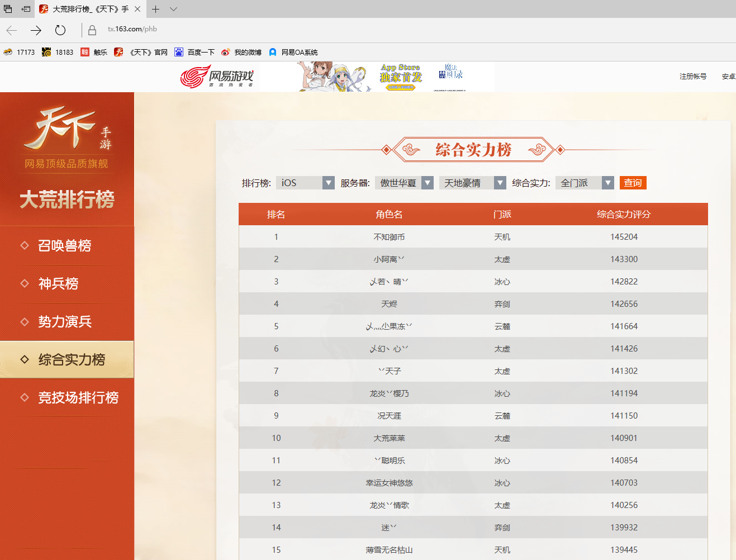
Task: Click the tab preview icon at top left
Action: pos(8,9)
